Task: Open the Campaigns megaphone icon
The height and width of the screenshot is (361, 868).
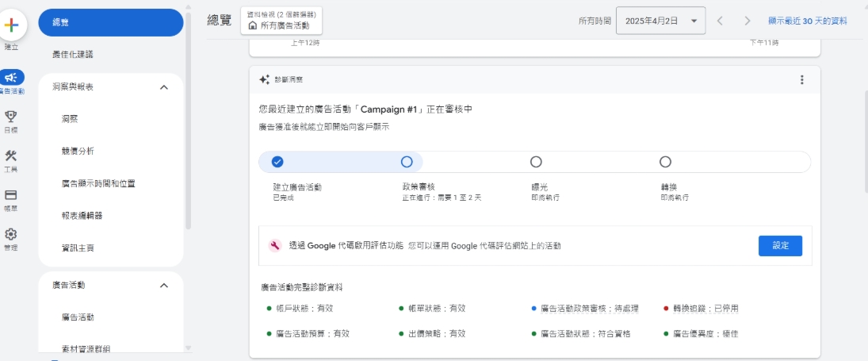Action: point(11,78)
